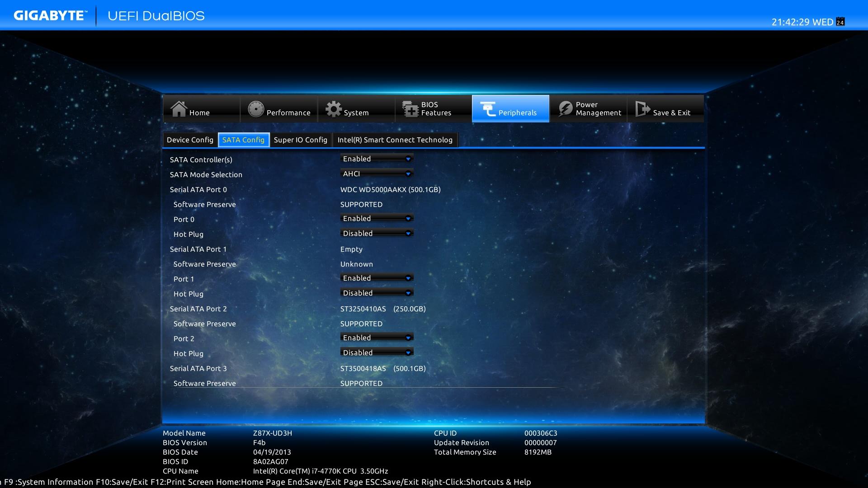Open the Intel(R) Smart Connect Technology tab
The height and width of the screenshot is (488, 868).
[x=395, y=140]
